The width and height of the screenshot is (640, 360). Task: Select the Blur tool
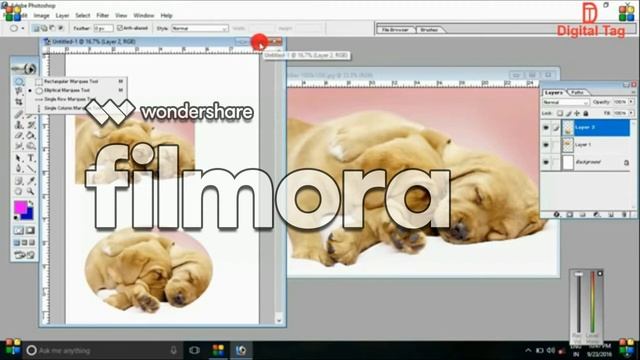(x=18, y=146)
